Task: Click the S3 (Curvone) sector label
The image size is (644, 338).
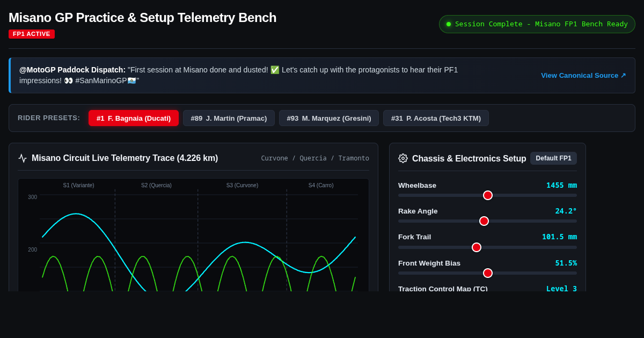Action: [x=242, y=185]
